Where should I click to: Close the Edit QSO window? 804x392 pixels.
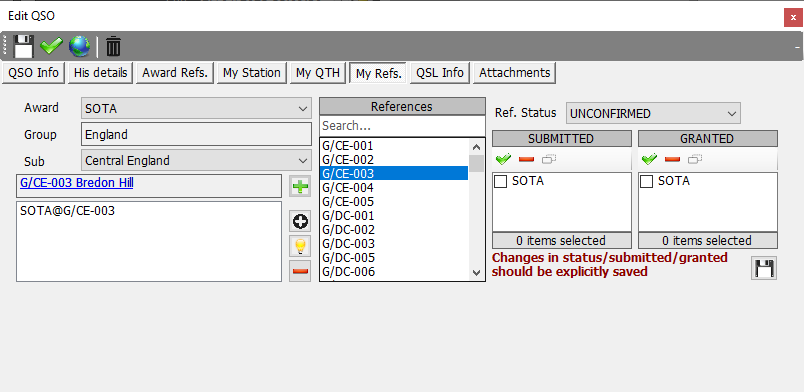(x=793, y=17)
